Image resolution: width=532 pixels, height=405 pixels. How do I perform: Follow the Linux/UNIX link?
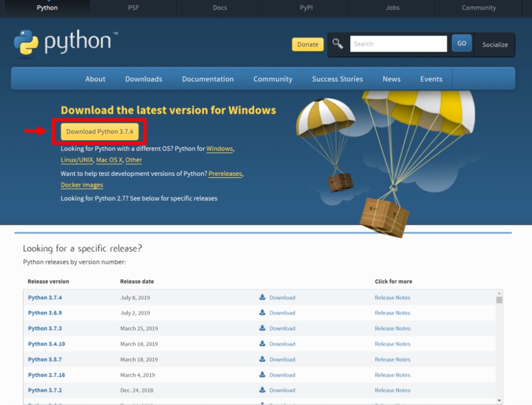click(x=77, y=160)
